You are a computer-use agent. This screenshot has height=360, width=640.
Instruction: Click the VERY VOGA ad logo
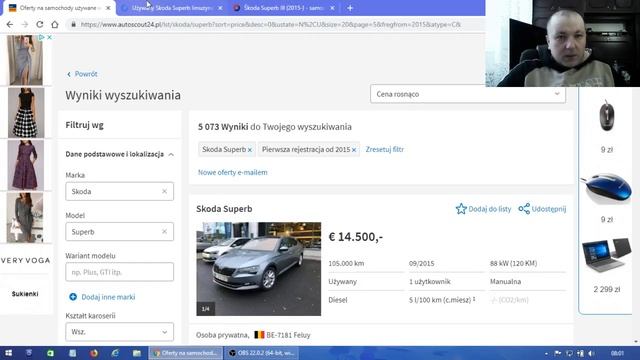(x=25, y=260)
